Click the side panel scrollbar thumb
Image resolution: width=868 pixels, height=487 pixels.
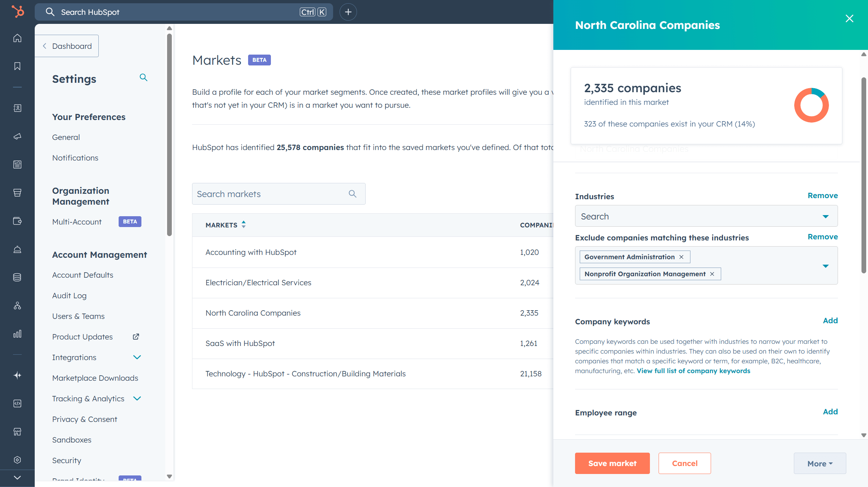(x=864, y=176)
